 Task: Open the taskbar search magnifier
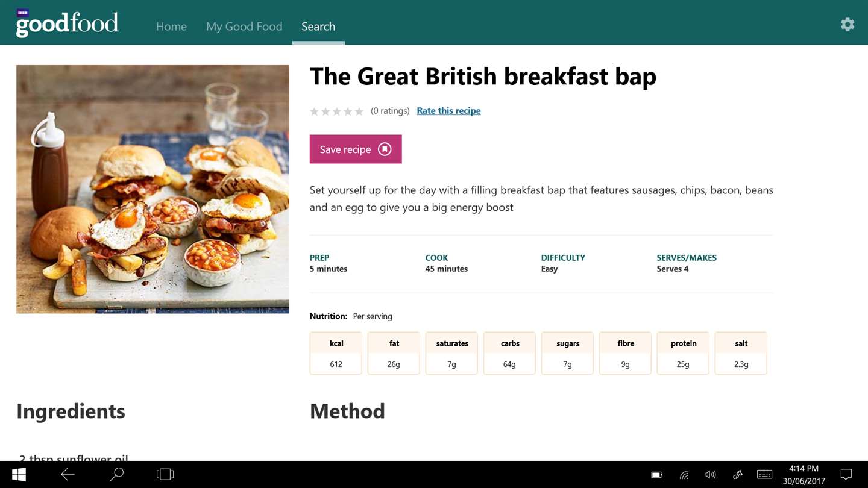coord(116,475)
